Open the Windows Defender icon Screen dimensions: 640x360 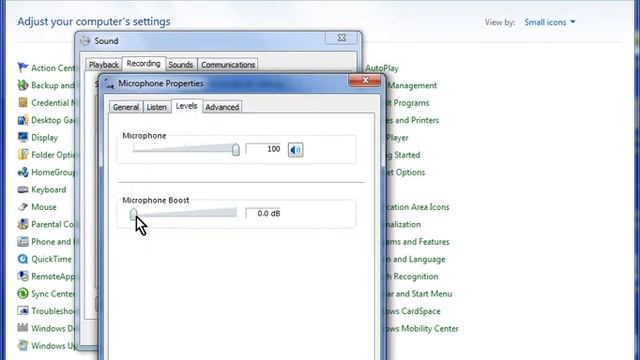point(23,328)
